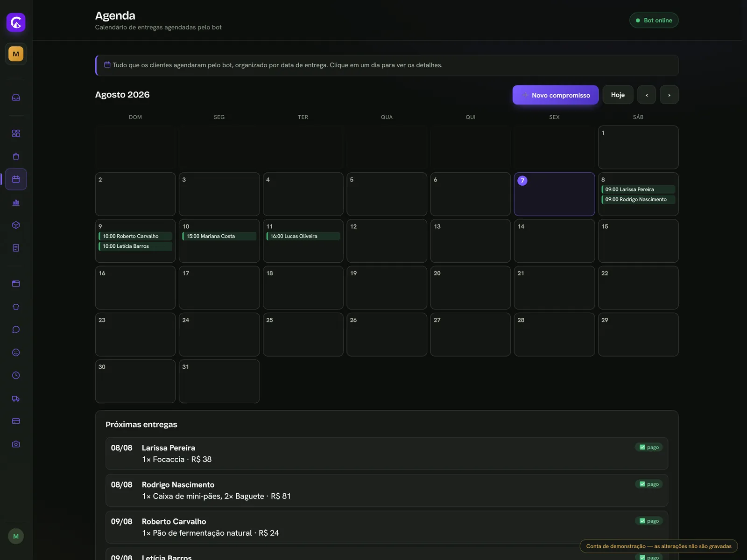The height and width of the screenshot is (560, 747).
Task: Open the camera icon in sidebar
Action: [16, 444]
